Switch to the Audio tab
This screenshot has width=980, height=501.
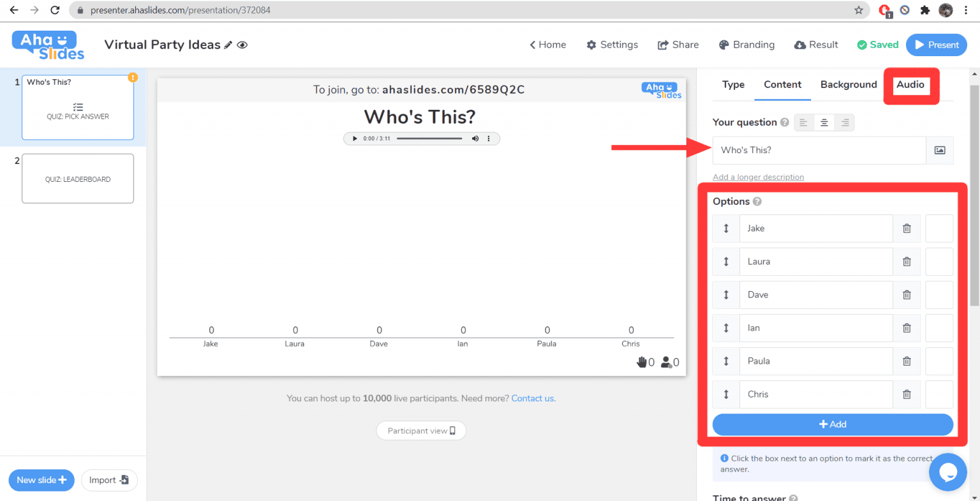pyautogui.click(x=910, y=85)
